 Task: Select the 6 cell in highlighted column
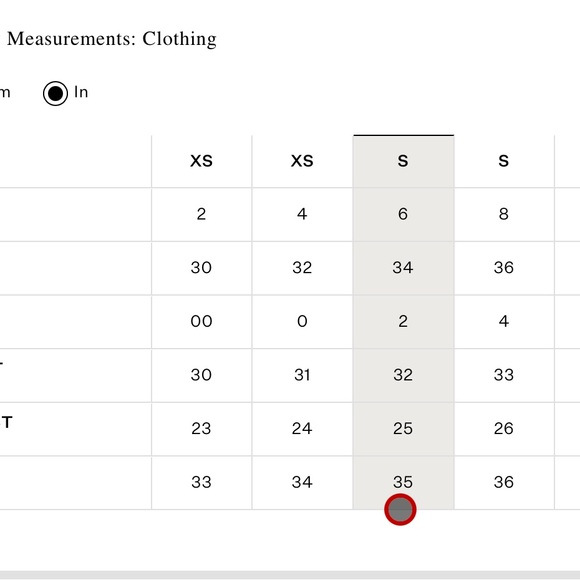(x=403, y=215)
